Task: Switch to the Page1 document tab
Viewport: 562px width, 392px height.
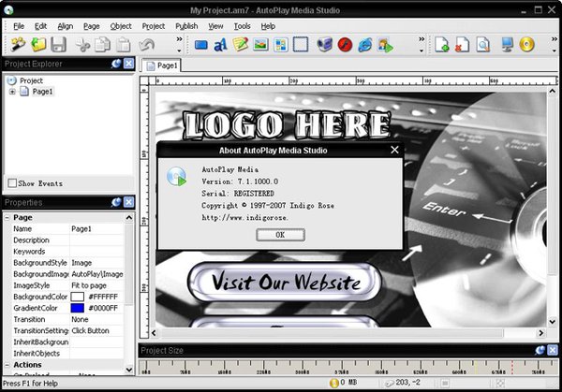Action: 161,66
